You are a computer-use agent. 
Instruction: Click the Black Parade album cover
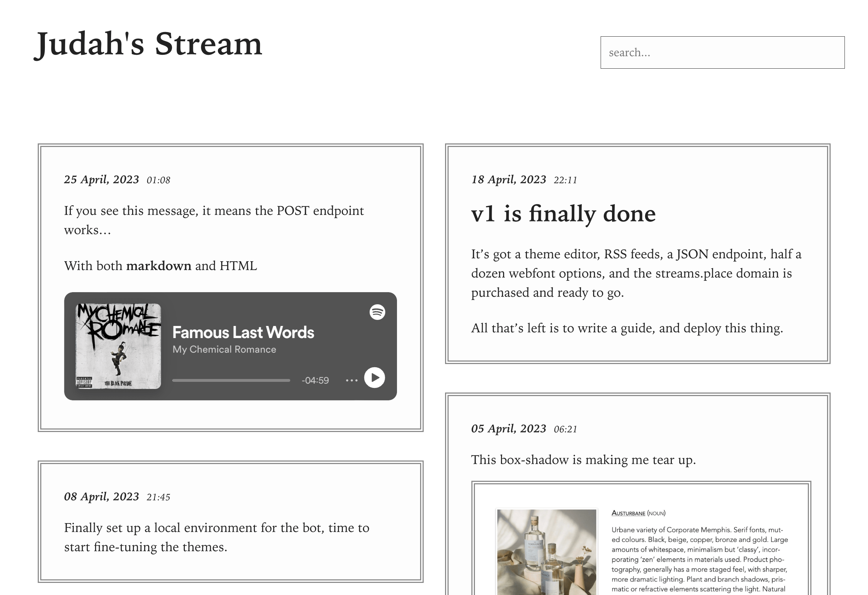pyautogui.click(x=119, y=346)
